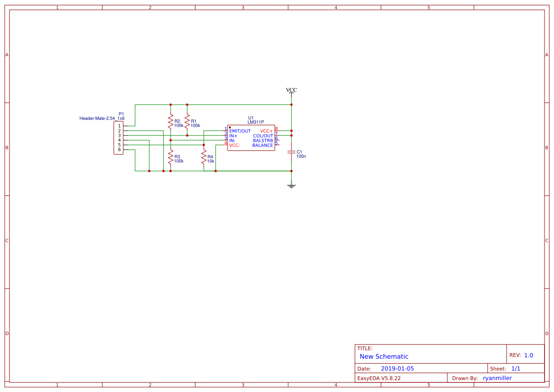Click the VCC- pin label

[x=235, y=145]
